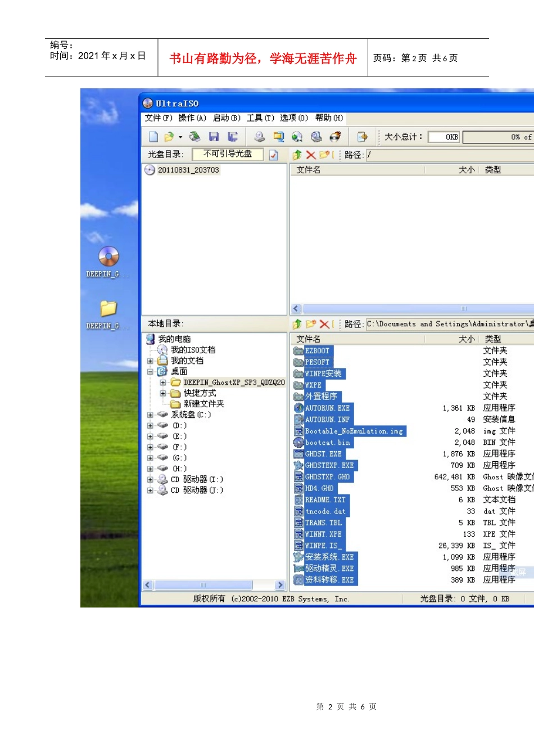The image size is (534, 756).
Task: Click the Open file toolbar icon
Action: [x=169, y=137]
